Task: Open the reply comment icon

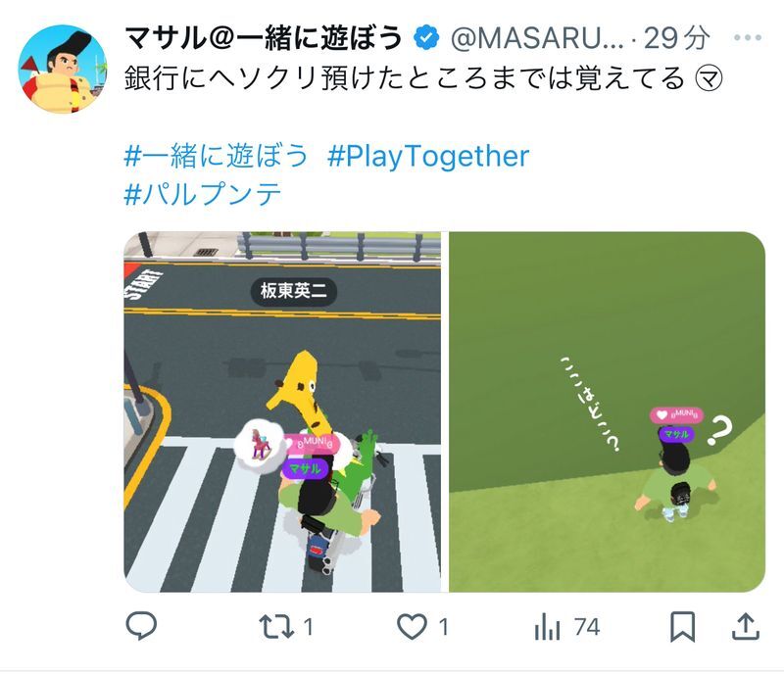Action: [x=141, y=626]
